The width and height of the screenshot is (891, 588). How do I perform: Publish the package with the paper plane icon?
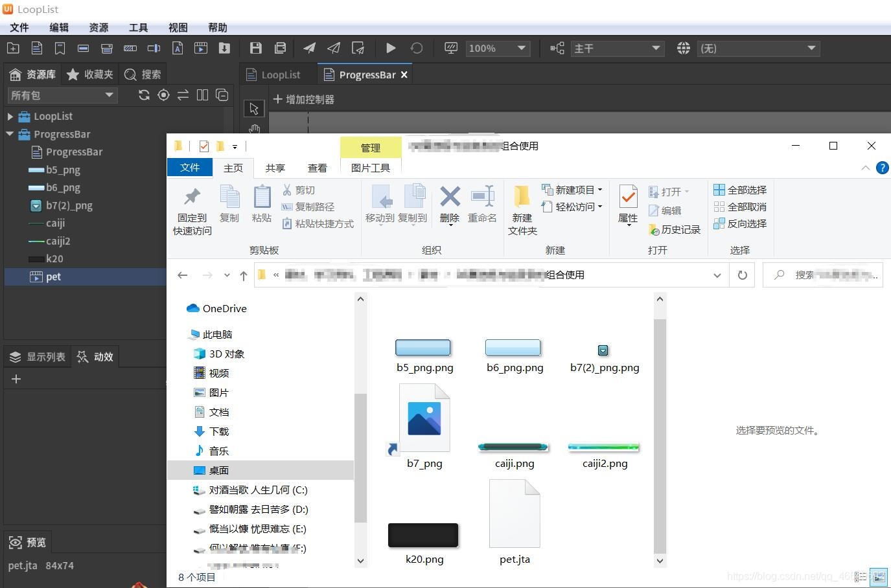309,48
